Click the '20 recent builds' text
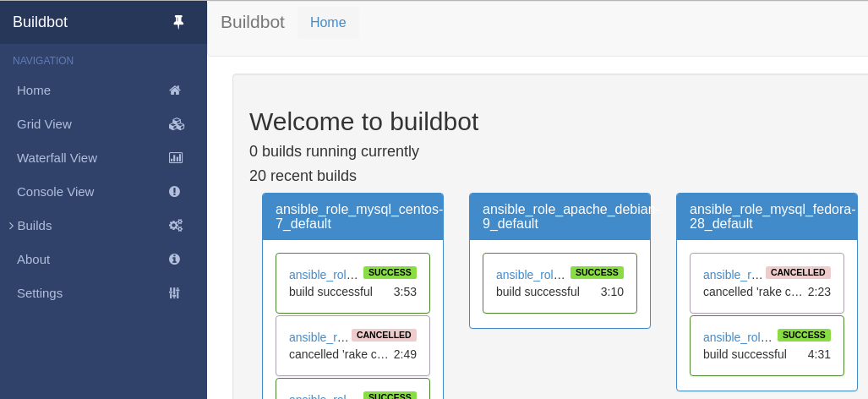 click(303, 176)
